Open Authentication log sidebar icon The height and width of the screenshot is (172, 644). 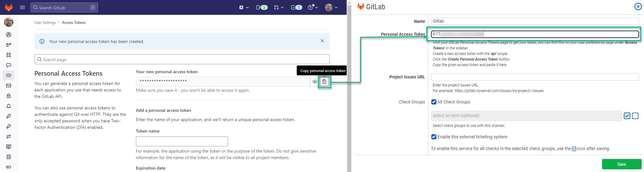pos(9,157)
